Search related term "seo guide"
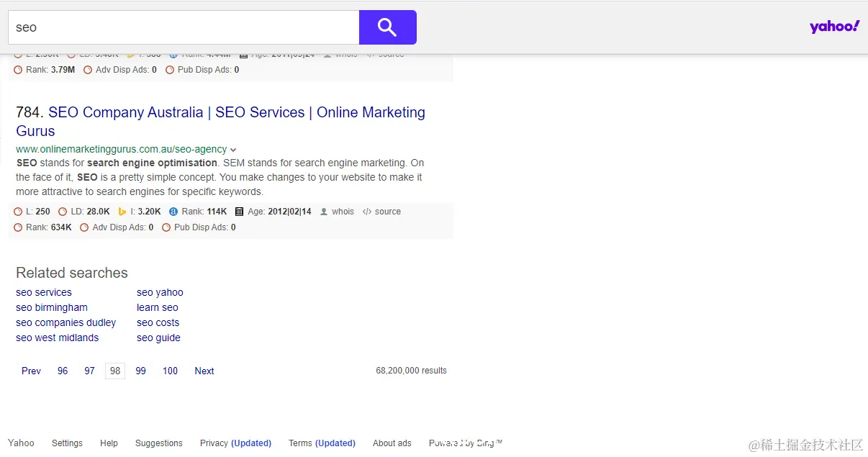 coord(158,338)
